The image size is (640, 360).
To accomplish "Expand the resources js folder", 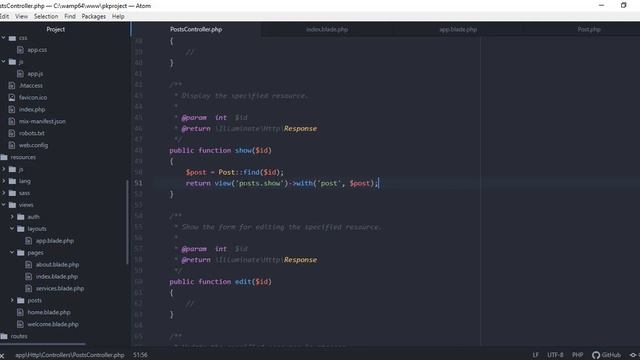I will click(x=4, y=169).
